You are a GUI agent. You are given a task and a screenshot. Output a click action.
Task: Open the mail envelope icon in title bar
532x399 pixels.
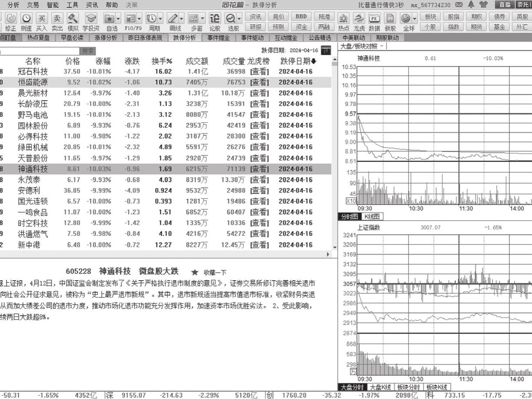[x=459, y=5]
